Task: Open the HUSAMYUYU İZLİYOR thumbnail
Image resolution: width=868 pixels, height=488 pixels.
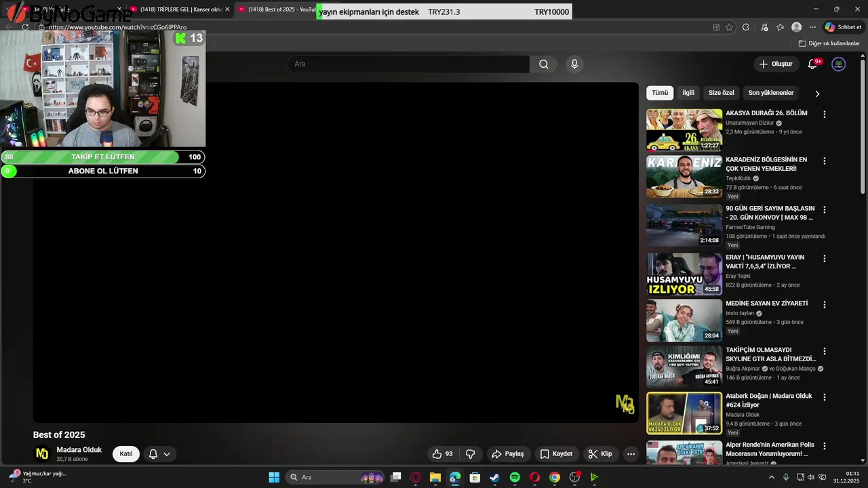Action: [x=684, y=274]
